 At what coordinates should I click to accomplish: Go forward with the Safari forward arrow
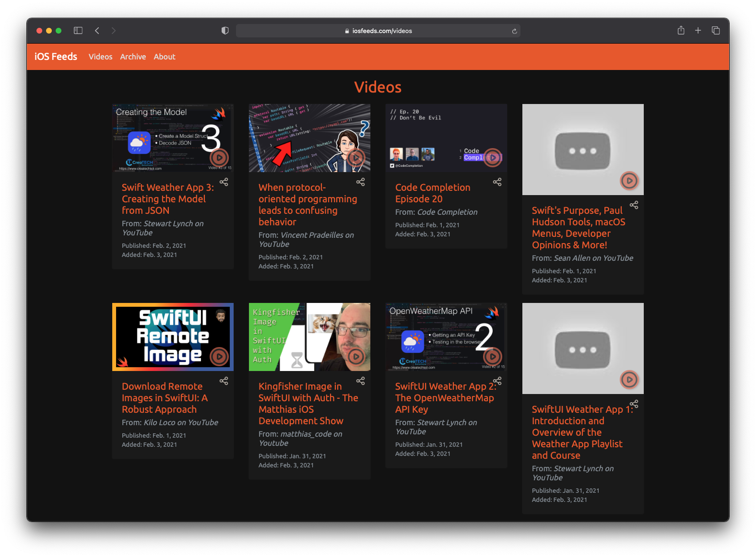click(114, 31)
